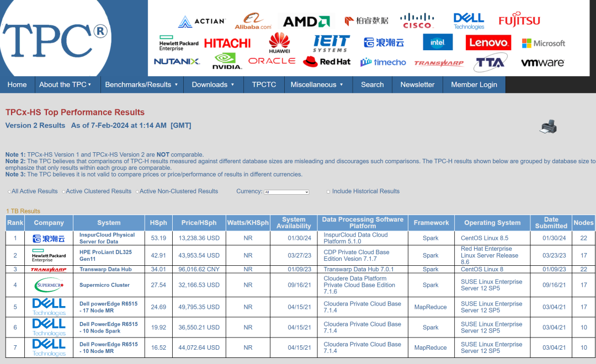
Task: Open the Oracle logo
Action: [272, 61]
